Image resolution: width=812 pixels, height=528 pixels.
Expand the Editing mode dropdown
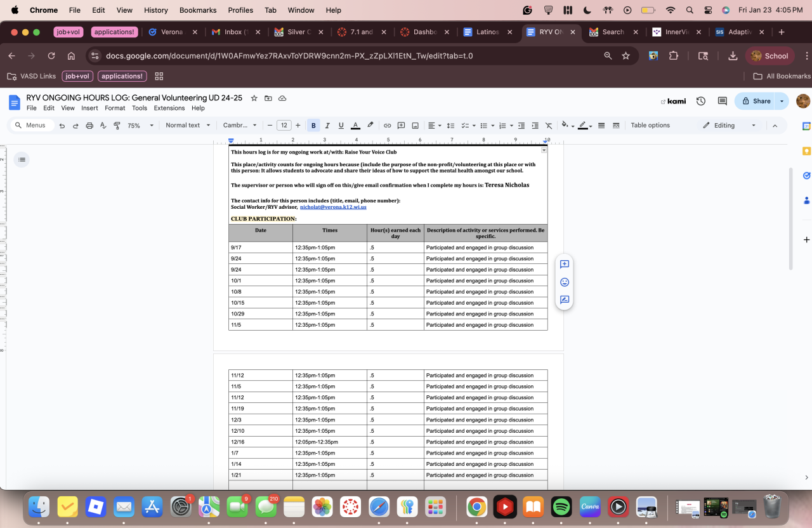[730, 126]
